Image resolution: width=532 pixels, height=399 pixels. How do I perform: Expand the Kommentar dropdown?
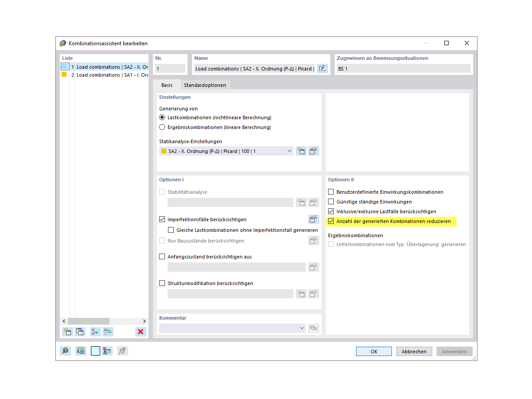[x=302, y=328]
